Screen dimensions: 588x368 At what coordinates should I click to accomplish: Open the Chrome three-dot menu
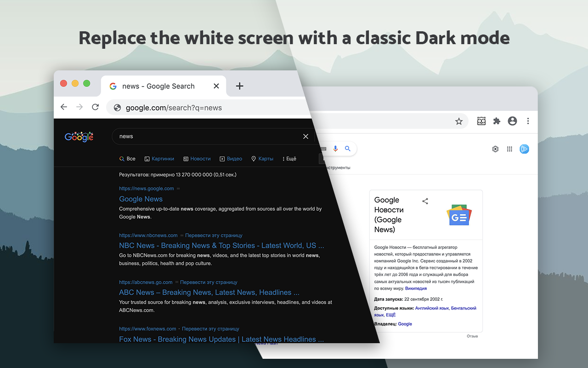[x=528, y=121]
